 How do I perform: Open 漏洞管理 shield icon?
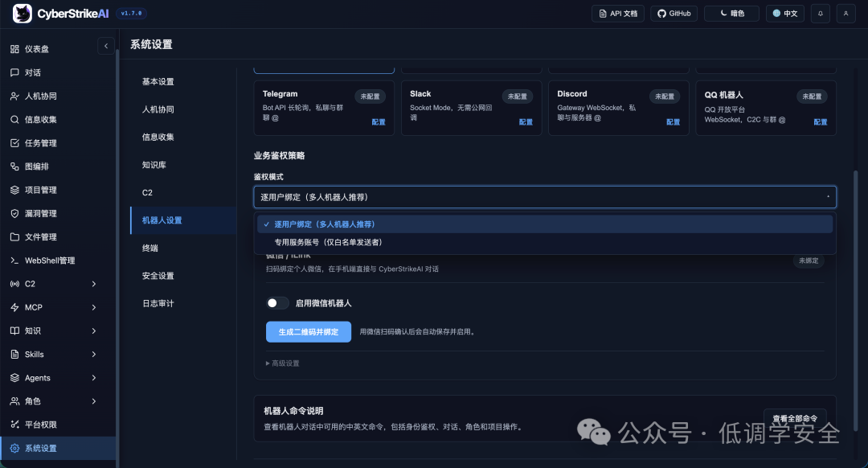(15, 213)
